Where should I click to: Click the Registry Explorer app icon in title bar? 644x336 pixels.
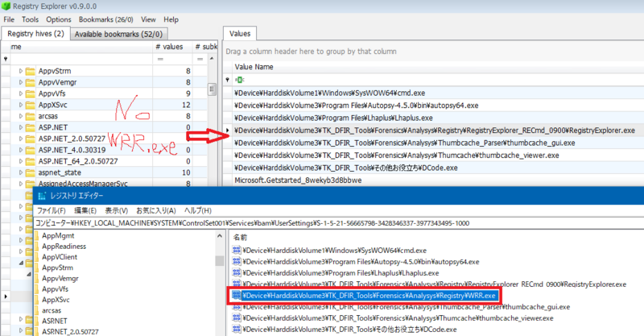[x=6, y=6]
